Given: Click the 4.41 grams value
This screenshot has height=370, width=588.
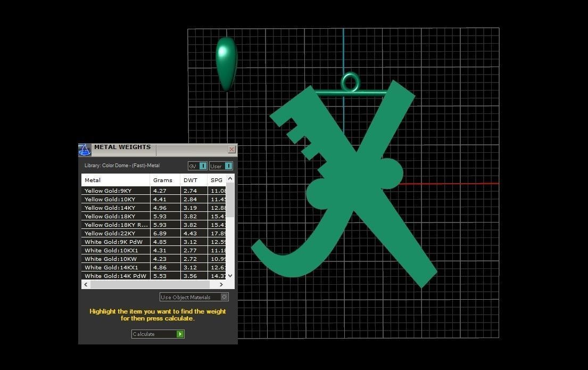Looking at the screenshot, I should click(x=160, y=199).
